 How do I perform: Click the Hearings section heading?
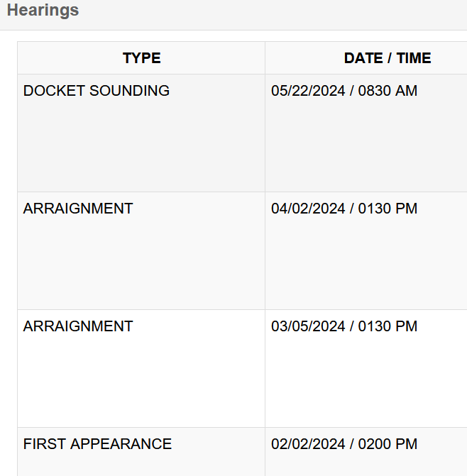(x=43, y=11)
